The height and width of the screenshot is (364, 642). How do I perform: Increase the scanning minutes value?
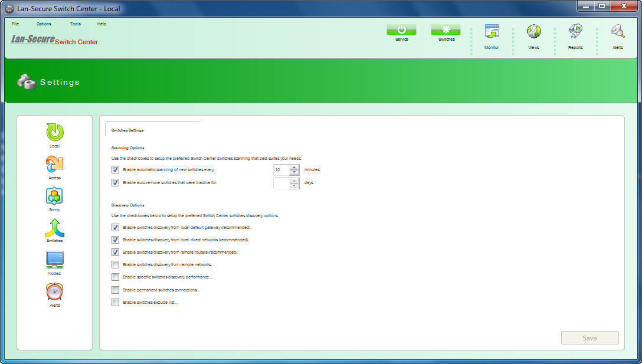(x=294, y=167)
